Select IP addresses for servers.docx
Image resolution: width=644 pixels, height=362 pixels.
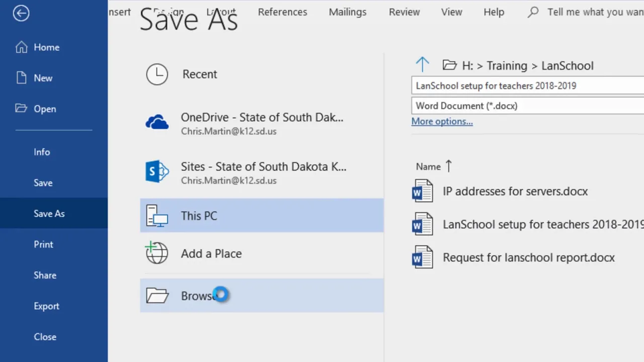pyautogui.click(x=515, y=191)
